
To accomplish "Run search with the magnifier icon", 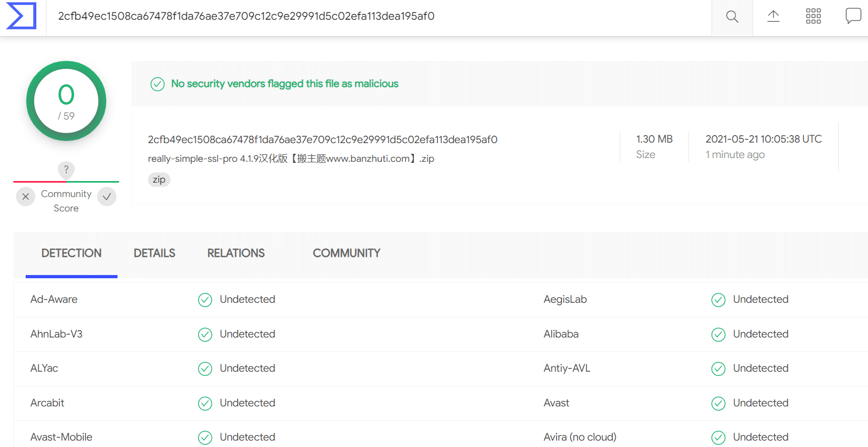I will pos(732,17).
